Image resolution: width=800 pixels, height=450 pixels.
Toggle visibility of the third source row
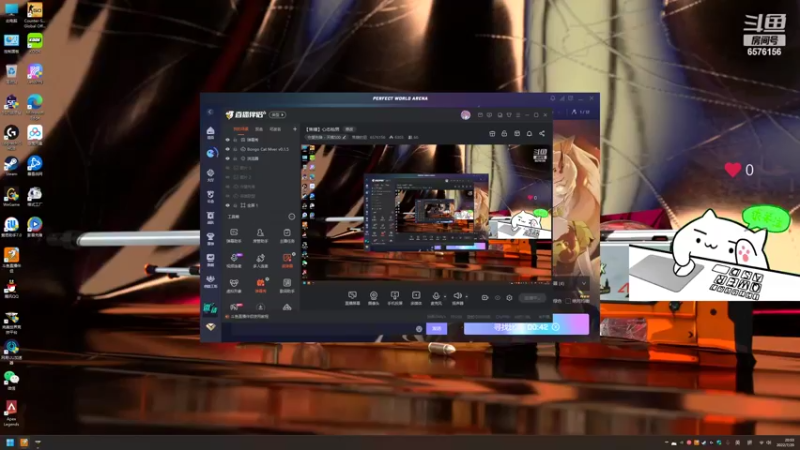[x=228, y=159]
